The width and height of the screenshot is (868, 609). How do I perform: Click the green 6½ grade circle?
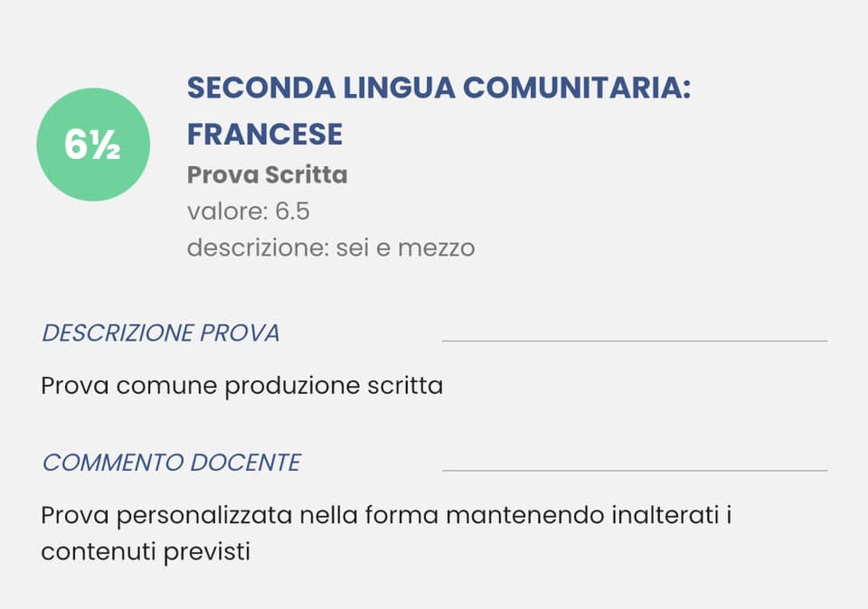click(x=93, y=145)
